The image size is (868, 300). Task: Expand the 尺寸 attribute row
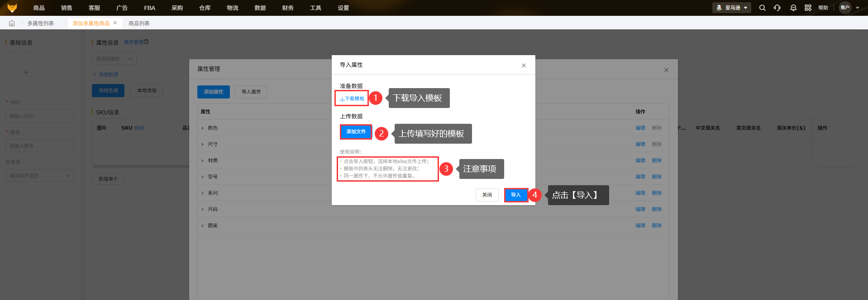(x=203, y=145)
